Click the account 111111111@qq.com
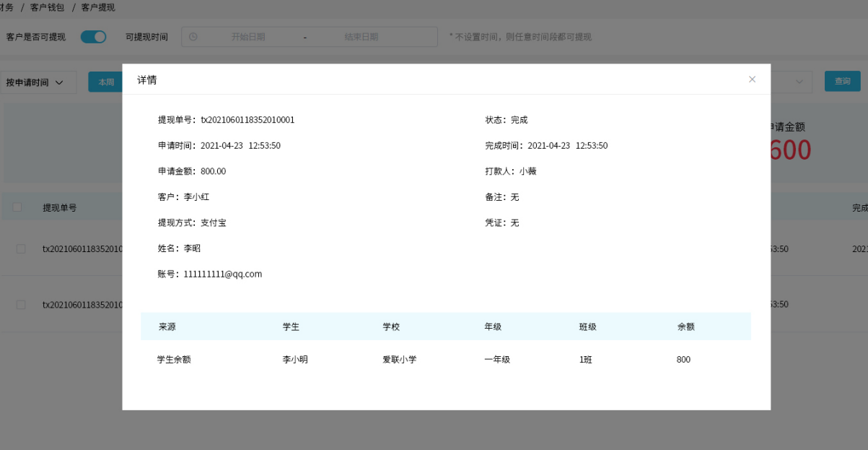Viewport: 868px width, 450px height. (x=222, y=274)
